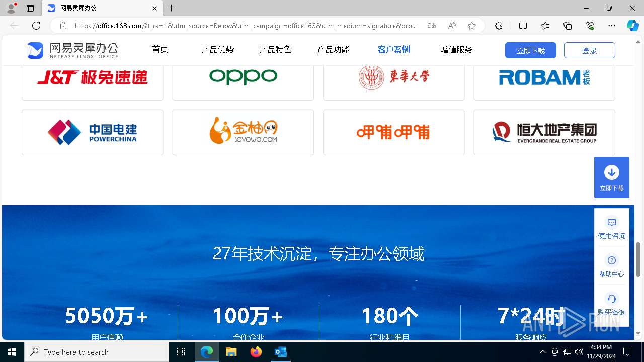Open the volume control icon
Screen dimensions: 644x362
pos(579,352)
